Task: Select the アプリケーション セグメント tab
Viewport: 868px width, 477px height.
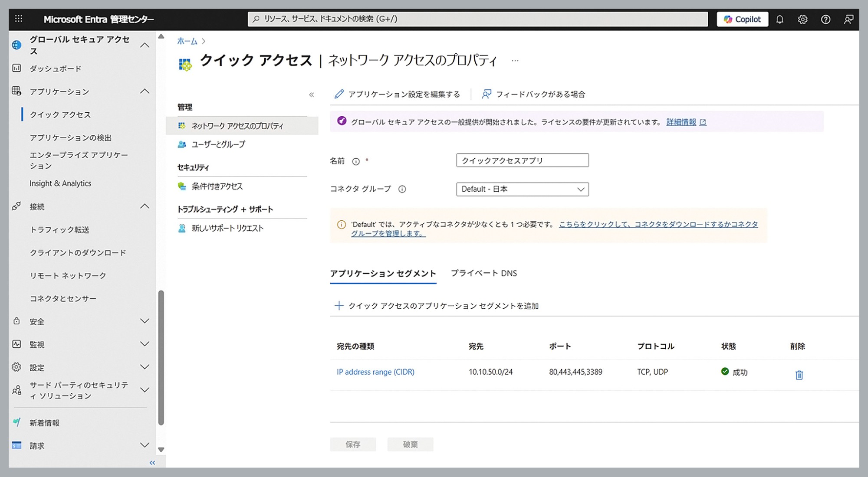Action: [x=383, y=273]
